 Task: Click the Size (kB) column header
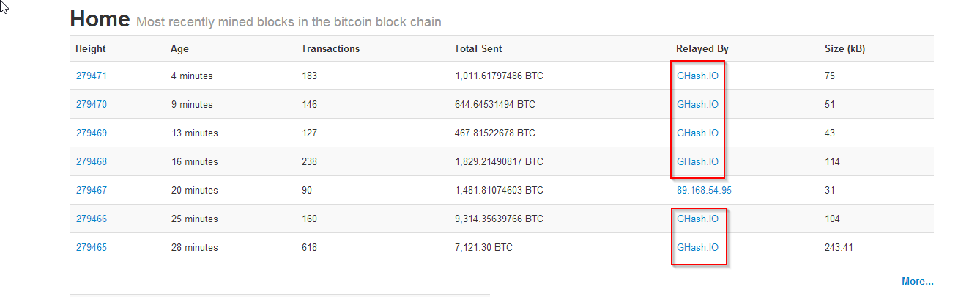pos(846,48)
